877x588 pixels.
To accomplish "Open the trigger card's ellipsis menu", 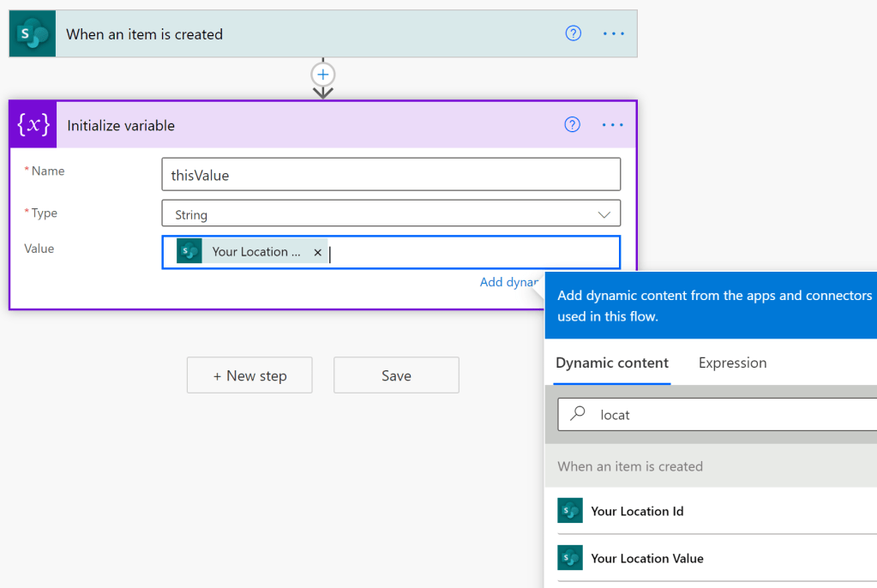I will pos(614,33).
